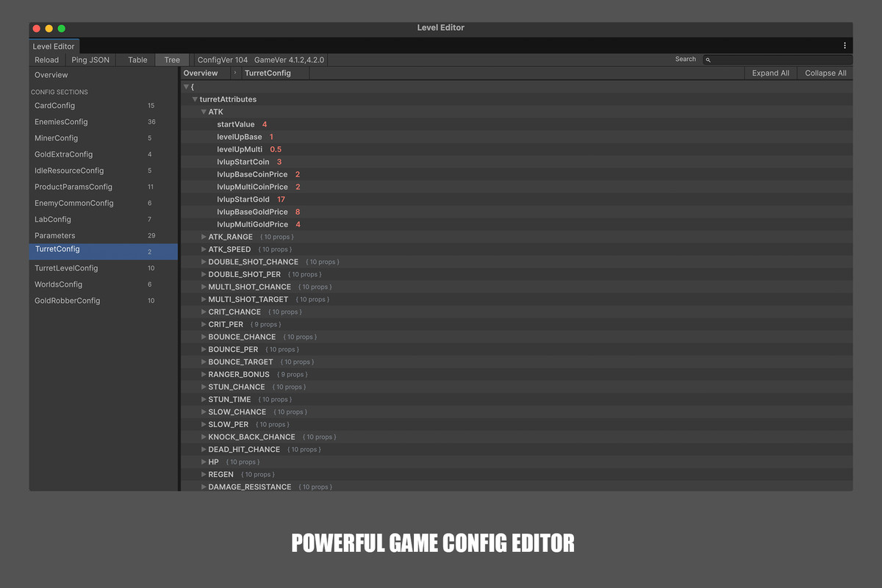Viewport: 882px width, 588px height.
Task: Select CardConfig section
Action: 104,106
